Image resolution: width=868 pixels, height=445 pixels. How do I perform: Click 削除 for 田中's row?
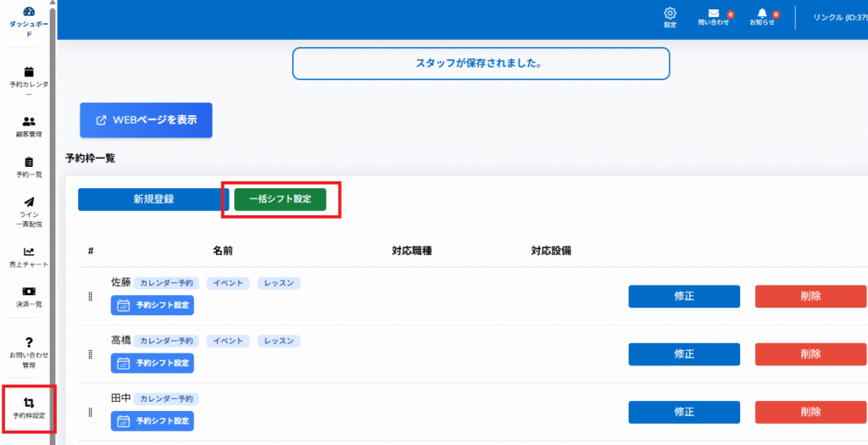pos(810,412)
